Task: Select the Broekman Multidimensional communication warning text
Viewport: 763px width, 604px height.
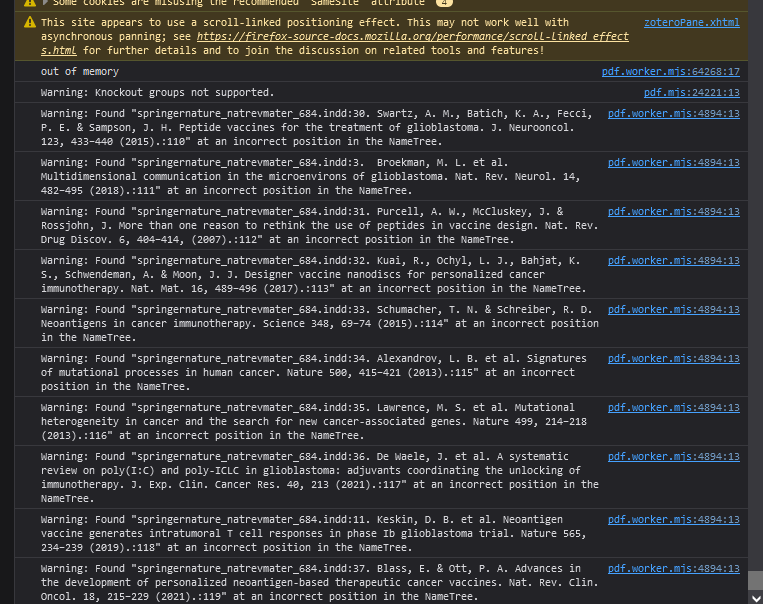Action: 310,177
